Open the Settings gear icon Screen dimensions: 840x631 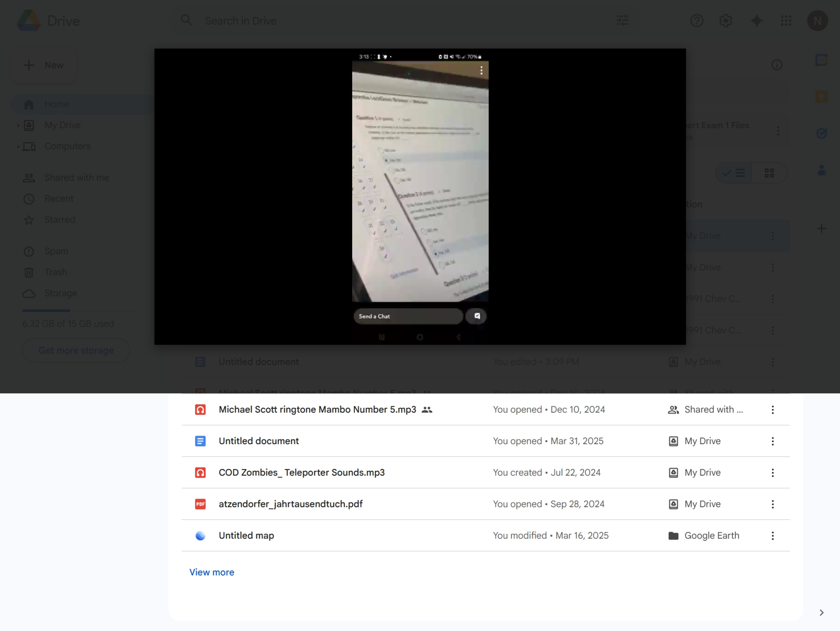tap(726, 20)
